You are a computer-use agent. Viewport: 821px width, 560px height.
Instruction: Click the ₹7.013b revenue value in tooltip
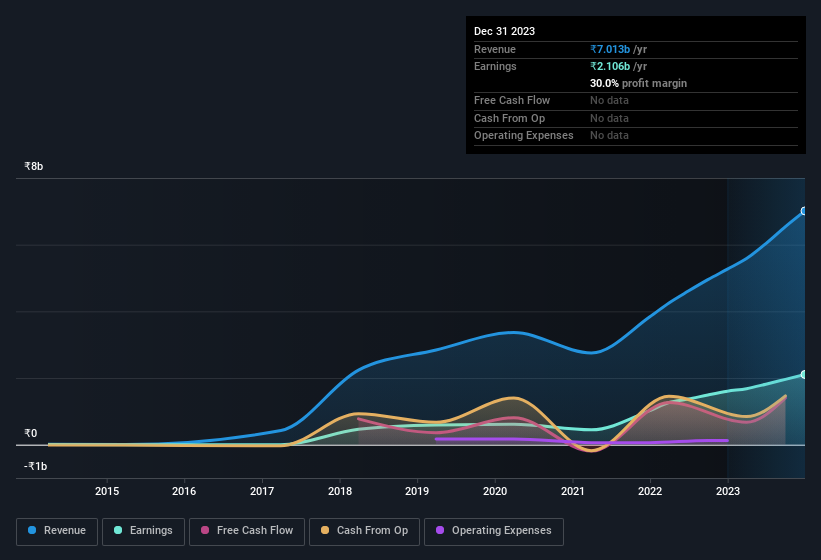[x=610, y=49]
